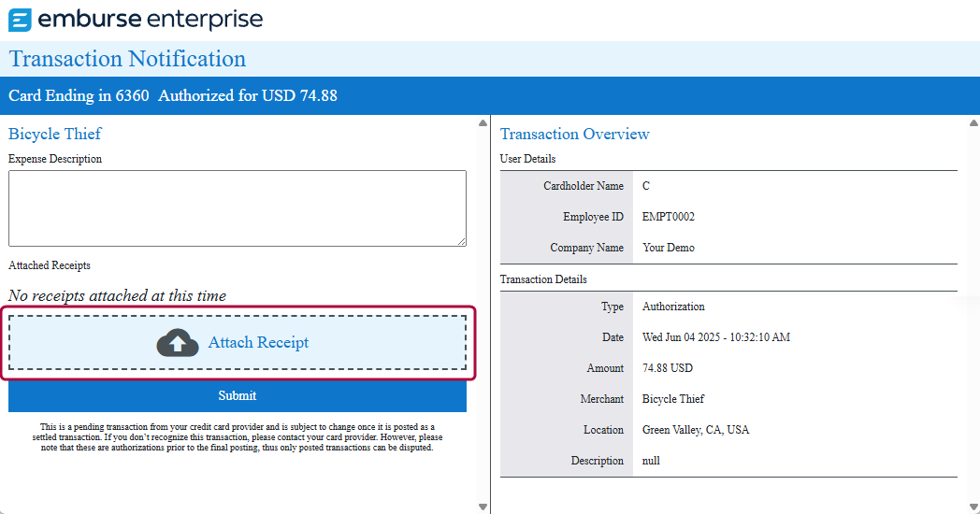Click the Description row label

[597, 461]
